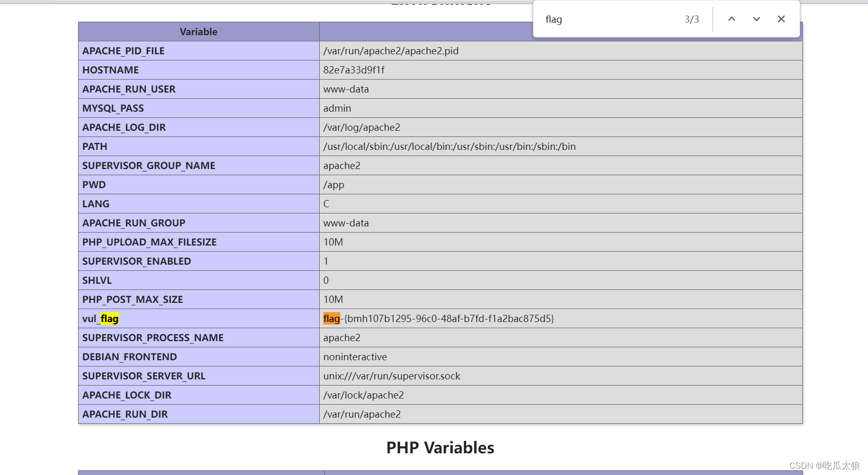Select value /var/run/apache2 in APACHE_RUN_DIR row
868x475 pixels.
click(x=362, y=414)
